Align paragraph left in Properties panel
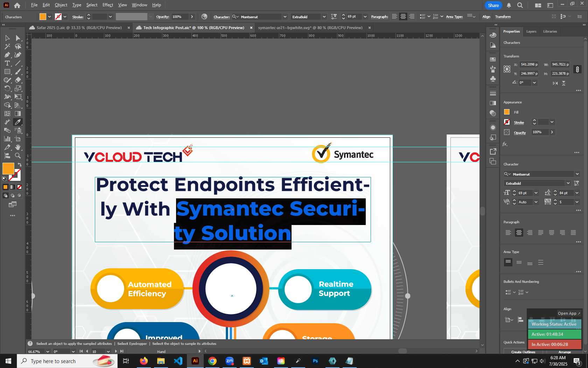 coord(508,233)
